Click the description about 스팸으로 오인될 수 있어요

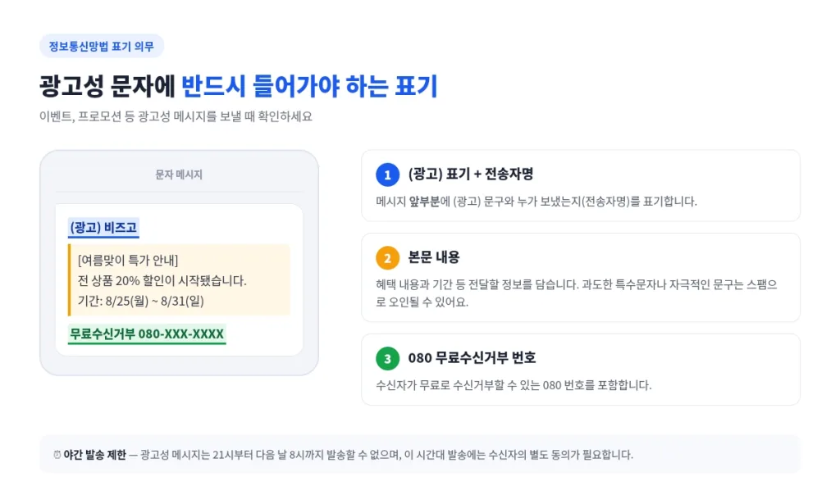[x=577, y=293]
